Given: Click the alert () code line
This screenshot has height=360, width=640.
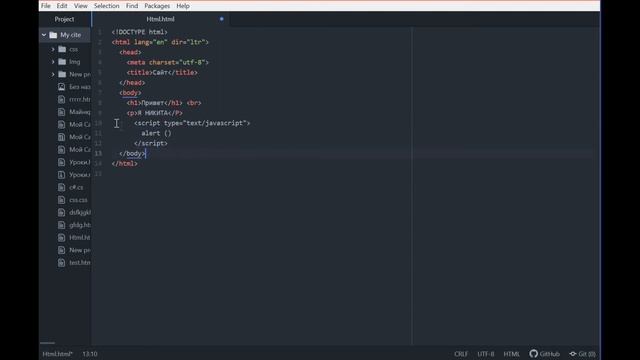Looking at the screenshot, I should (156, 133).
